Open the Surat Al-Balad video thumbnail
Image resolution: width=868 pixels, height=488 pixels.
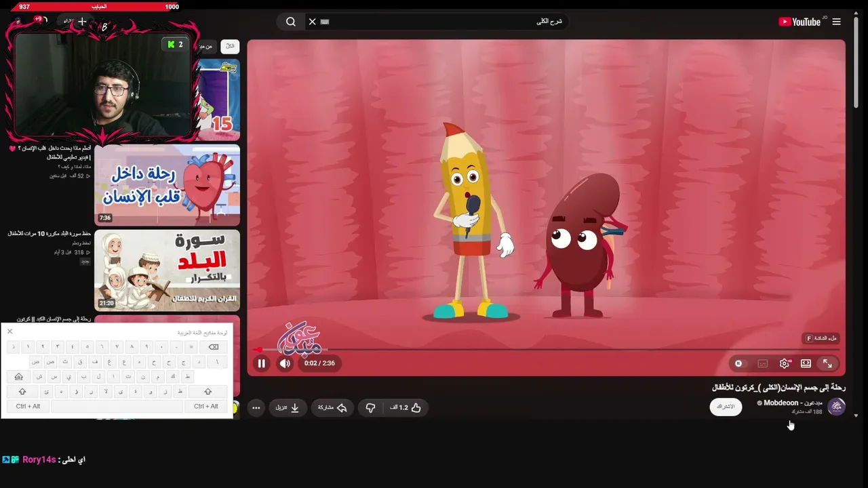pyautogui.click(x=167, y=270)
